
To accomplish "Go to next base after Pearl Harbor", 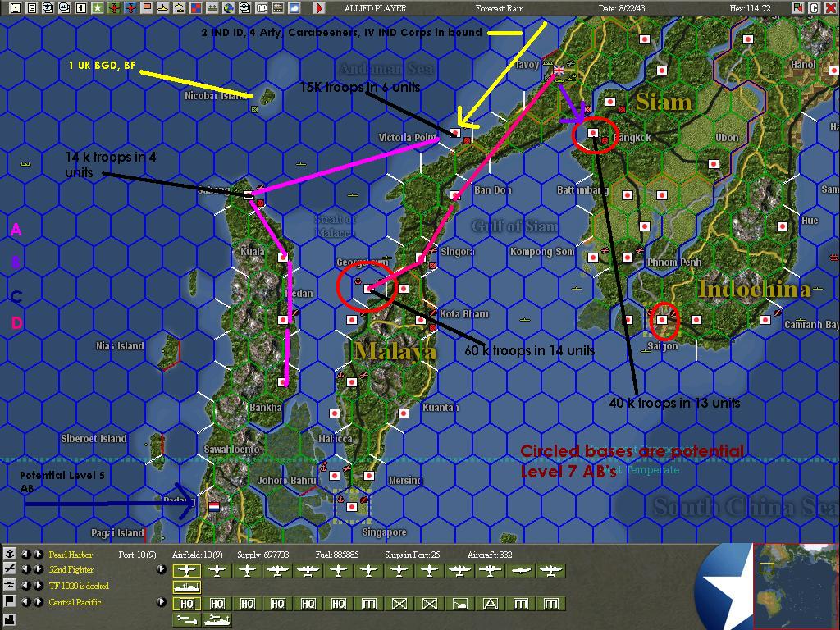I will tap(38, 554).
